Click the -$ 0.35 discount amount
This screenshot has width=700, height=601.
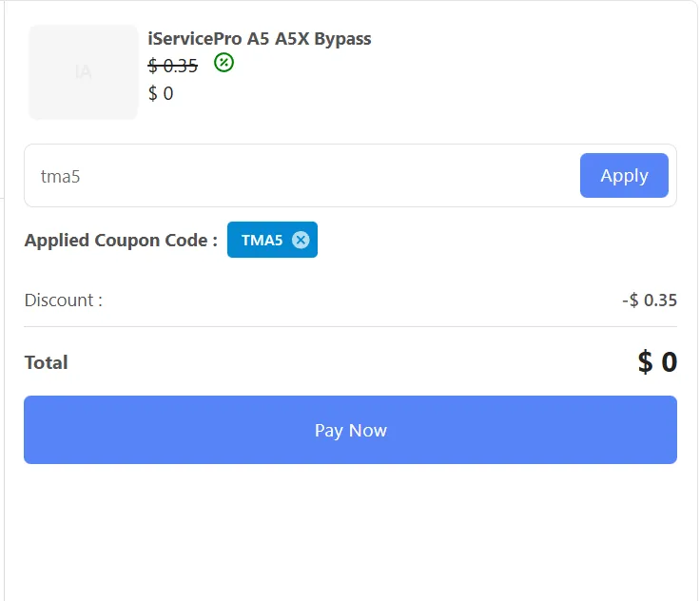650,300
